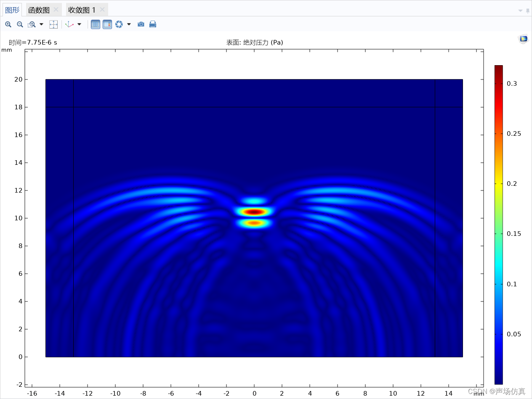Click the zoom extents icon
Screen dimensions: 532x399
click(x=53, y=24)
